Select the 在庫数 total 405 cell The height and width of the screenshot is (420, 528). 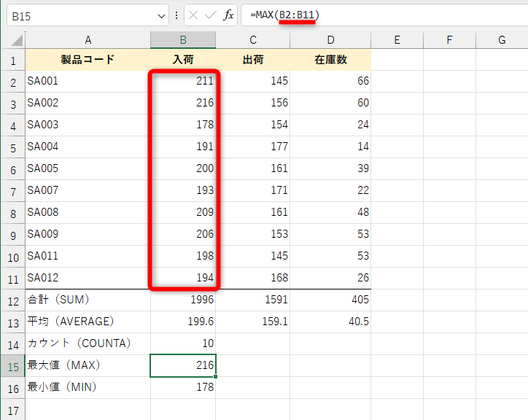point(330,300)
